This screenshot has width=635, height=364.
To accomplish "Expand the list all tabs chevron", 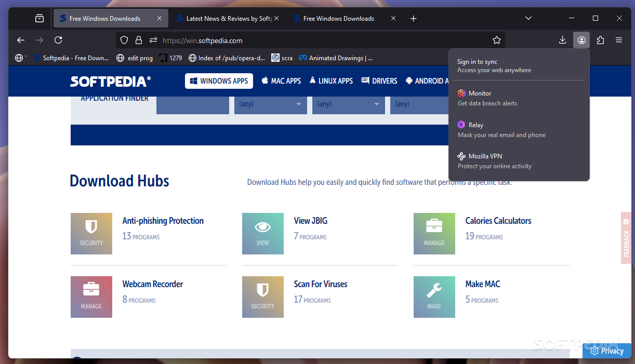I will pos(528,18).
